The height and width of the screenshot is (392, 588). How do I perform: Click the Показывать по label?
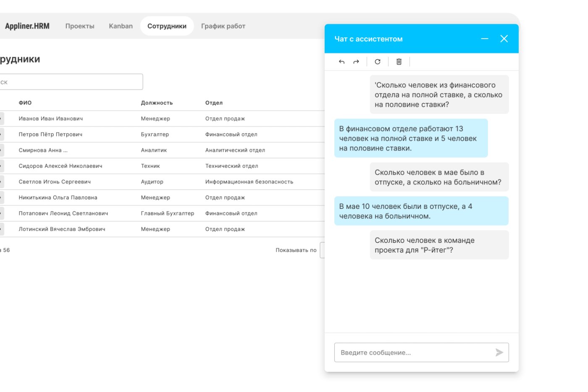pyautogui.click(x=296, y=250)
